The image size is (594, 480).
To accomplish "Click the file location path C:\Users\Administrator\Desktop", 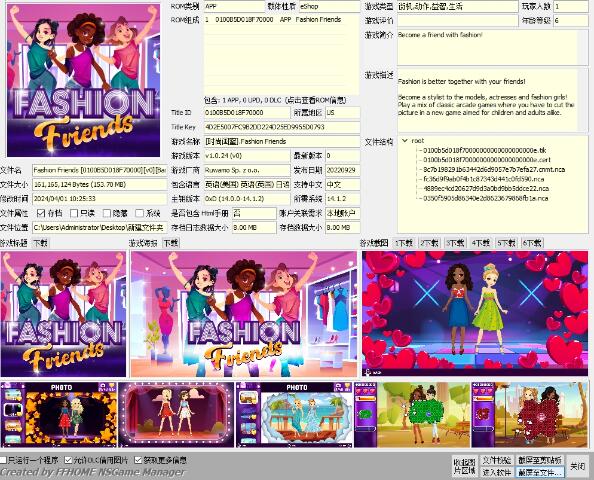I will point(100,227).
